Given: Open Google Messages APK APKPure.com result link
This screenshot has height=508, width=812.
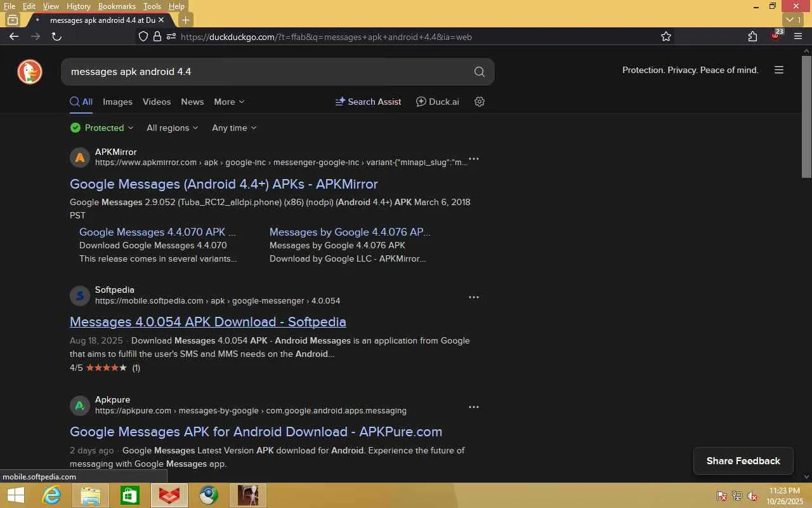Looking at the screenshot, I should [x=256, y=432].
